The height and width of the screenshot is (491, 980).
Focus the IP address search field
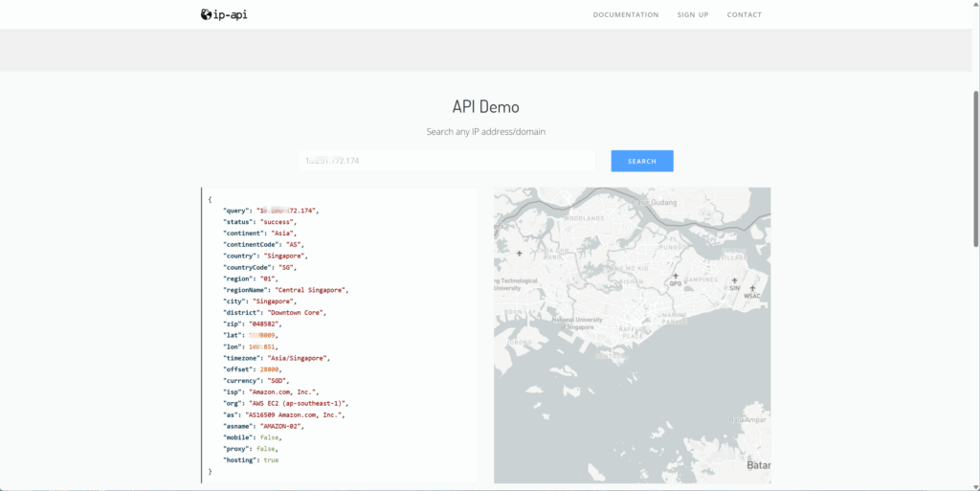(447, 161)
